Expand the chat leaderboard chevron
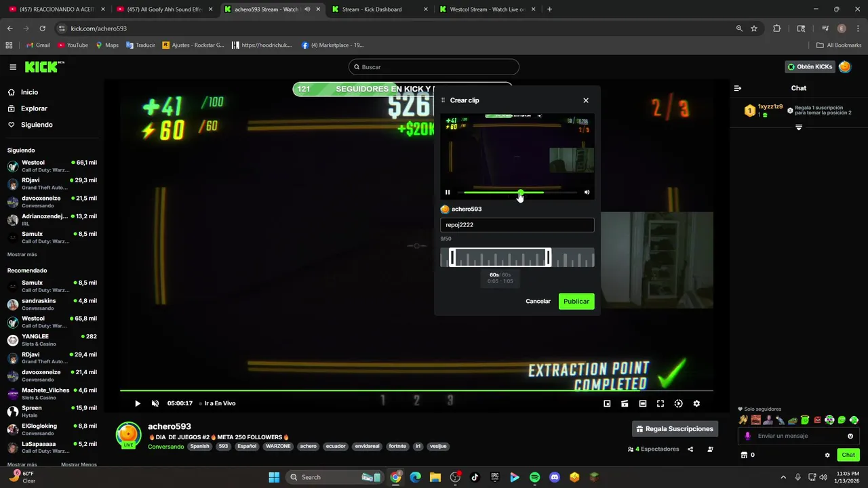The image size is (868, 488). [x=799, y=127]
